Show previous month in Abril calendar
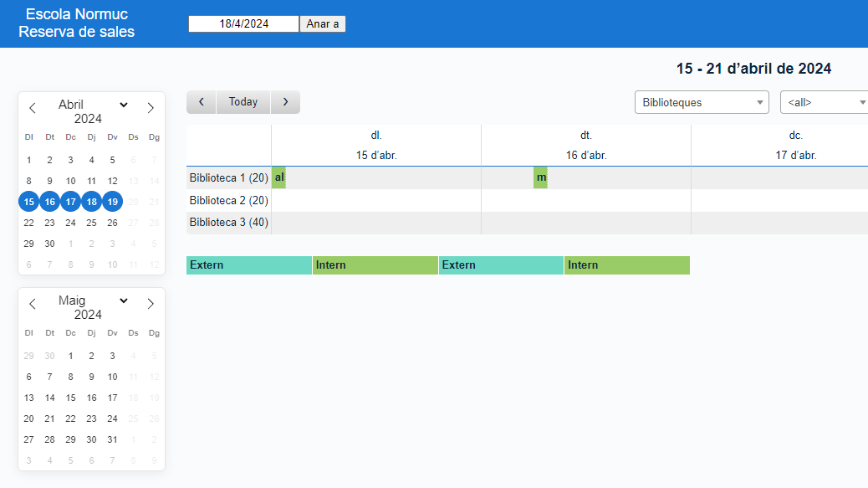The height and width of the screenshot is (488, 868). (x=33, y=108)
